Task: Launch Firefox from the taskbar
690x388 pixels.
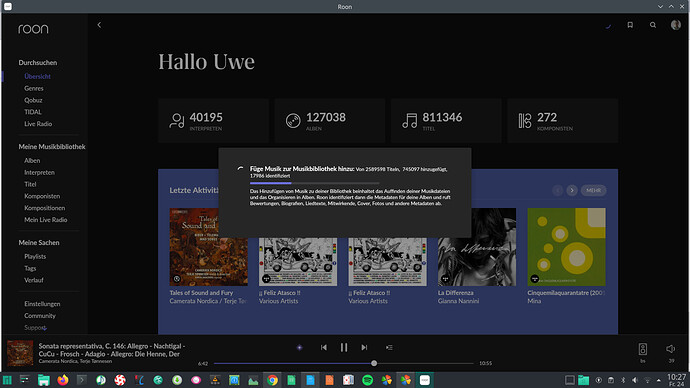Action: pyautogui.click(x=63, y=380)
